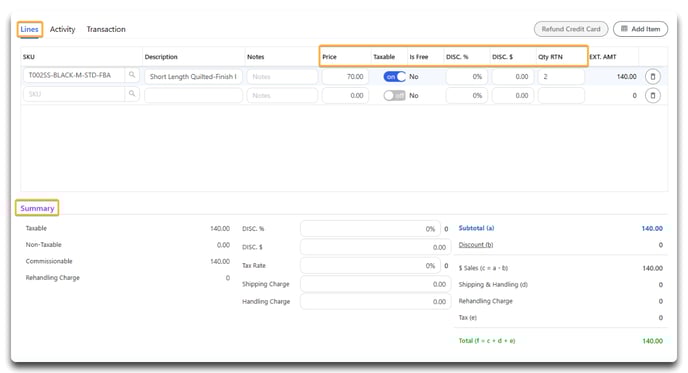
Task: Edit DISC. $ field on second line
Action: [512, 95]
